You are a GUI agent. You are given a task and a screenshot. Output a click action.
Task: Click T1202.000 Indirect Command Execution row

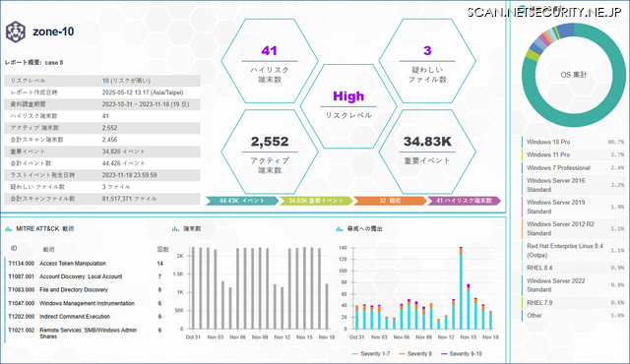pos(86,317)
